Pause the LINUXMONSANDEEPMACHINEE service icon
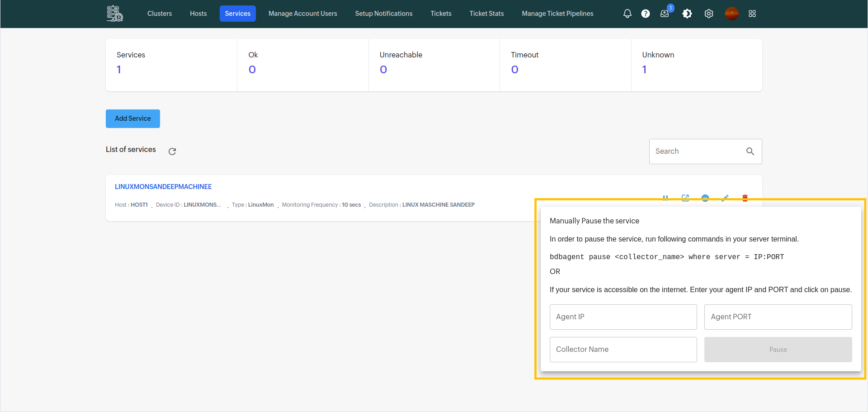This screenshot has width=868, height=412. (x=665, y=198)
